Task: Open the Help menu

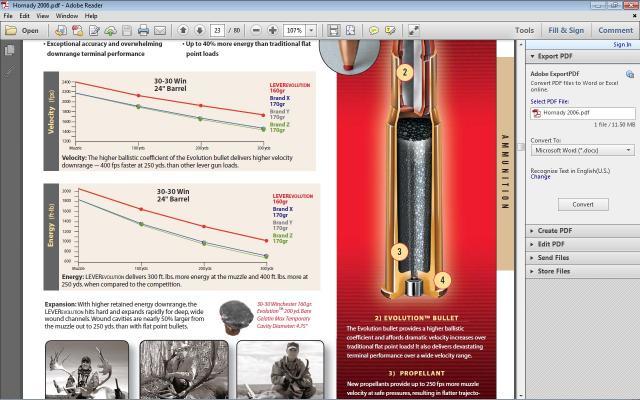Action: (91, 16)
